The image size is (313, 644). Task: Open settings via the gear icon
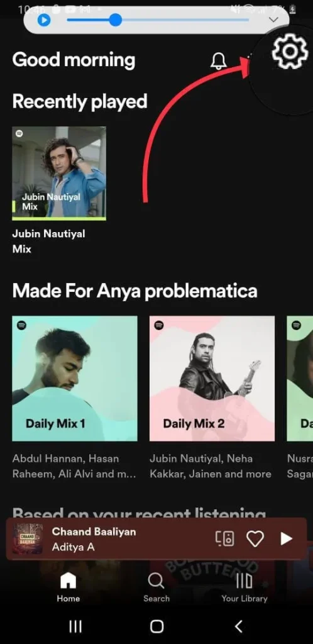290,50
